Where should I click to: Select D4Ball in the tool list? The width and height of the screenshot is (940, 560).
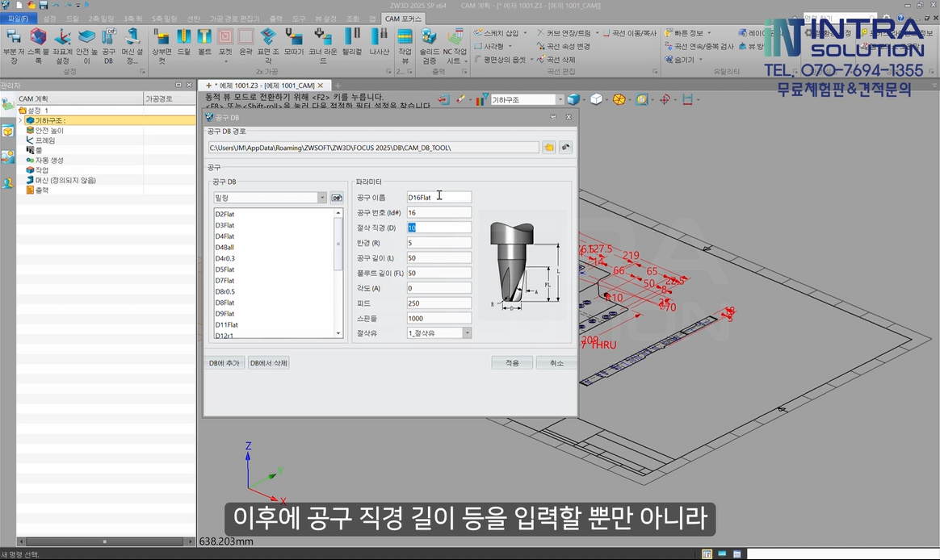pyautogui.click(x=225, y=248)
